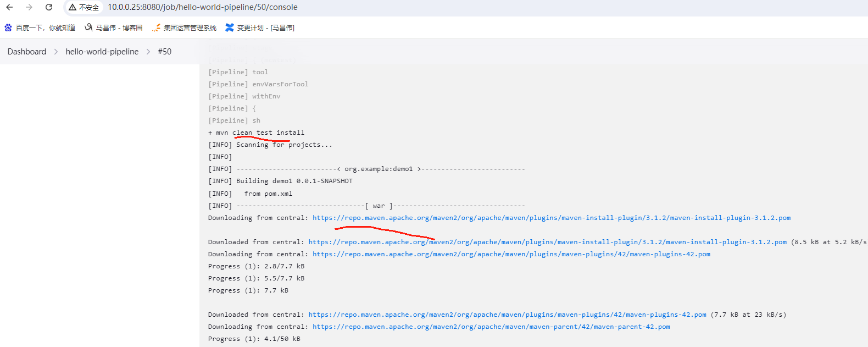
Task: Open the maven-install-plugin-3.1.2.pom Downloaded link
Action: (x=548, y=242)
